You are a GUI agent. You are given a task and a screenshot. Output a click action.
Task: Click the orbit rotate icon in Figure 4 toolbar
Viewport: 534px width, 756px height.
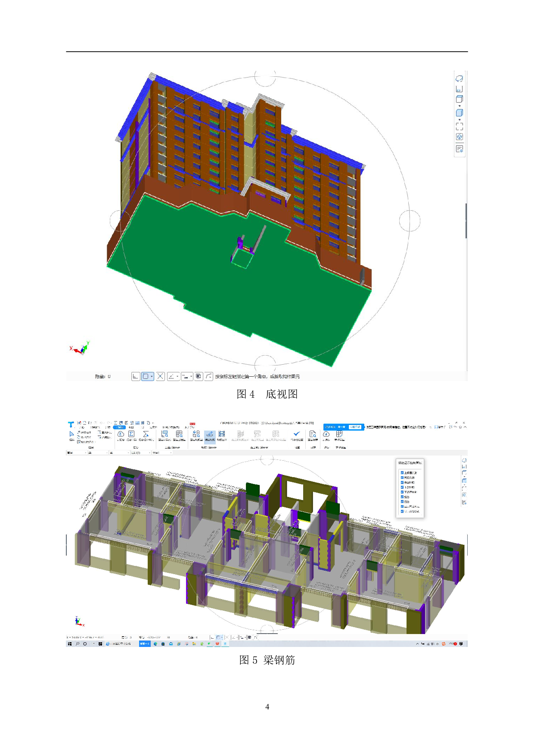[459, 78]
